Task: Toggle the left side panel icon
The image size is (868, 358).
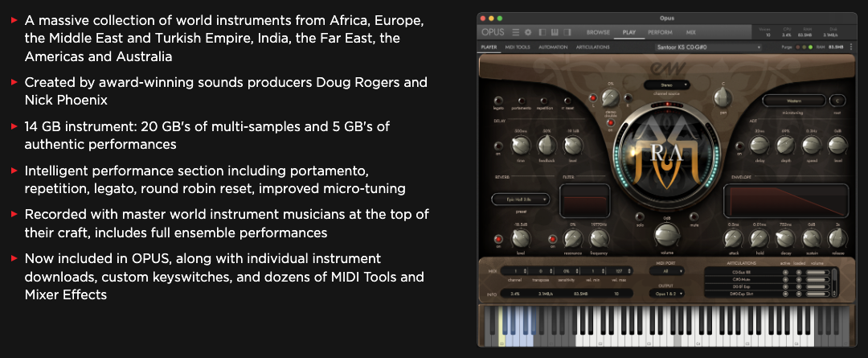Action: coord(542,32)
